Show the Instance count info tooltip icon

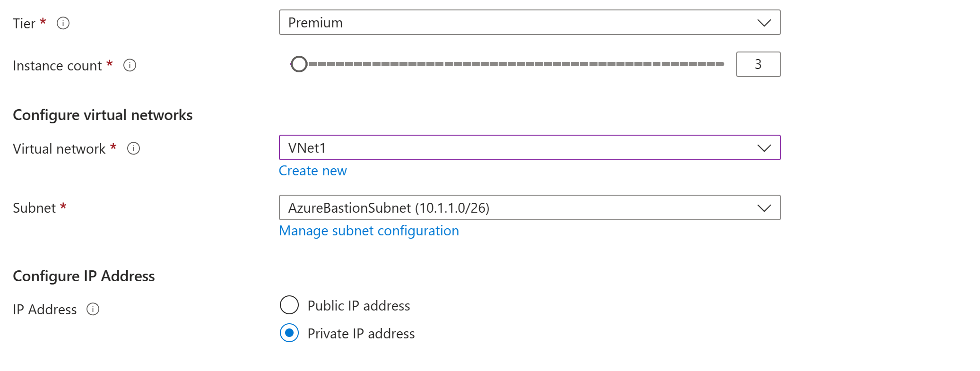point(130,65)
